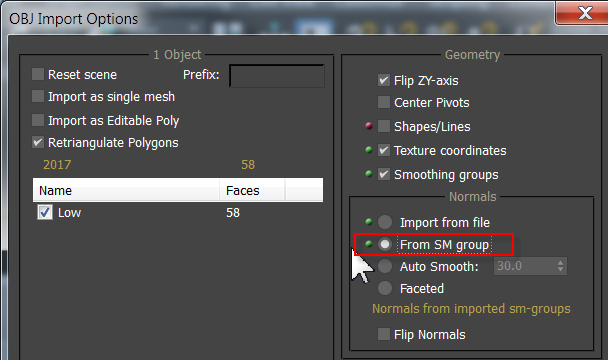608x360 pixels.
Task: Disable Flip ZY-axis checkbox
Action: 384,80
